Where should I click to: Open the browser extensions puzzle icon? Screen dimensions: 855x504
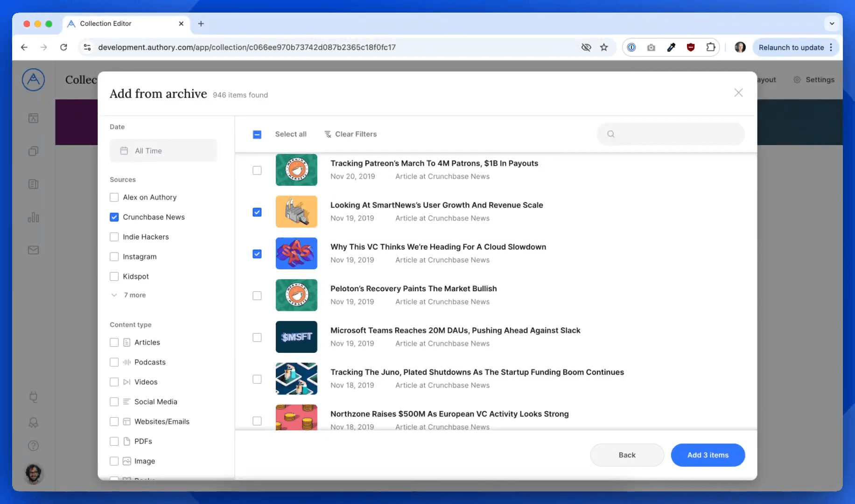tap(710, 47)
